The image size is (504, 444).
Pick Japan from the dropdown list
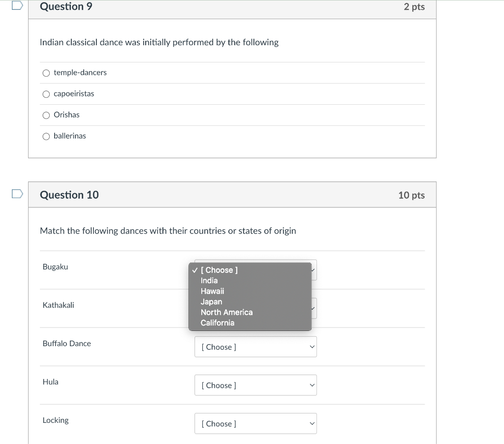click(211, 301)
